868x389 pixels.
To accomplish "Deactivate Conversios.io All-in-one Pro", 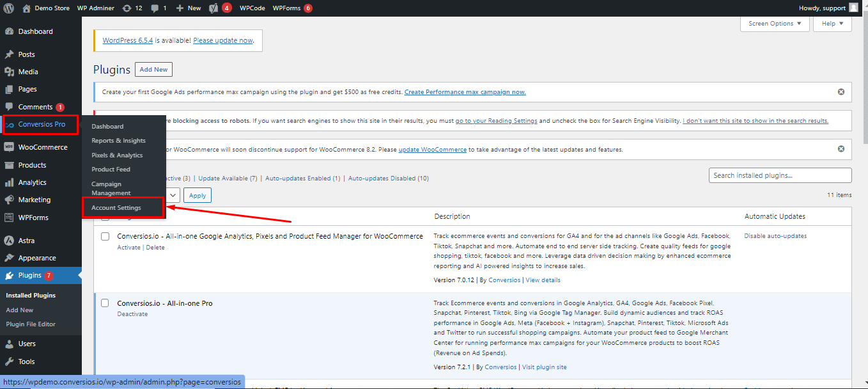I will [132, 314].
